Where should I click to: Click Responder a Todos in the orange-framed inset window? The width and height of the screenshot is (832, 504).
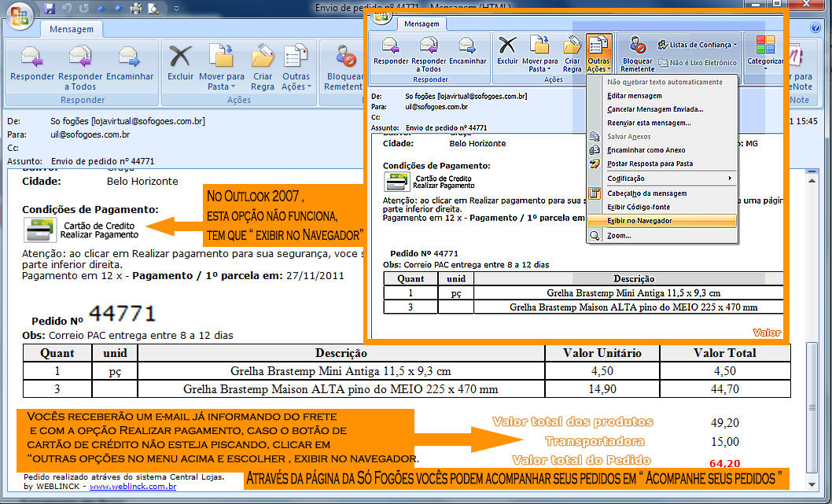coord(429,54)
